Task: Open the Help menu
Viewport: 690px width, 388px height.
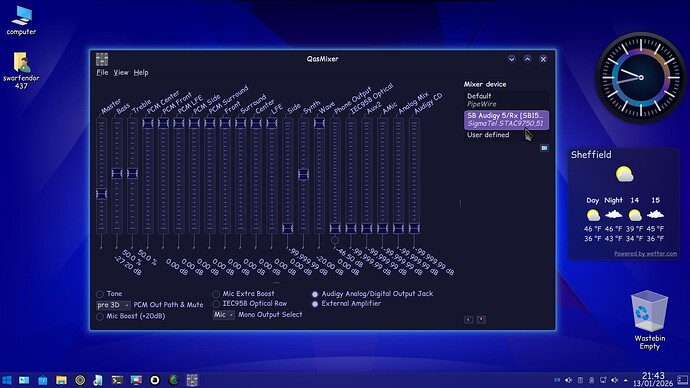Action: click(141, 73)
